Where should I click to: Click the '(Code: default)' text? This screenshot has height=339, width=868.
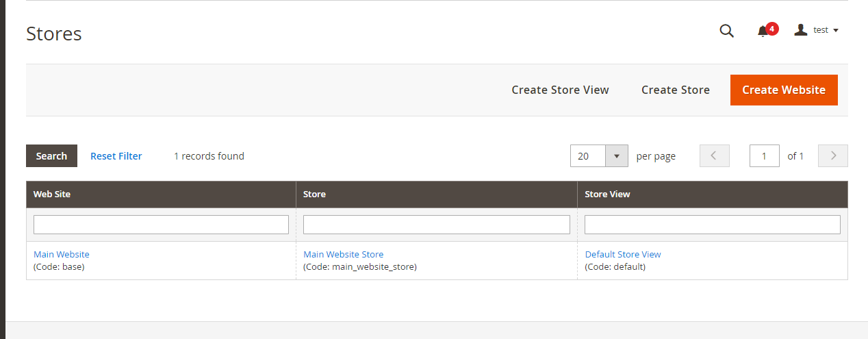tap(615, 266)
